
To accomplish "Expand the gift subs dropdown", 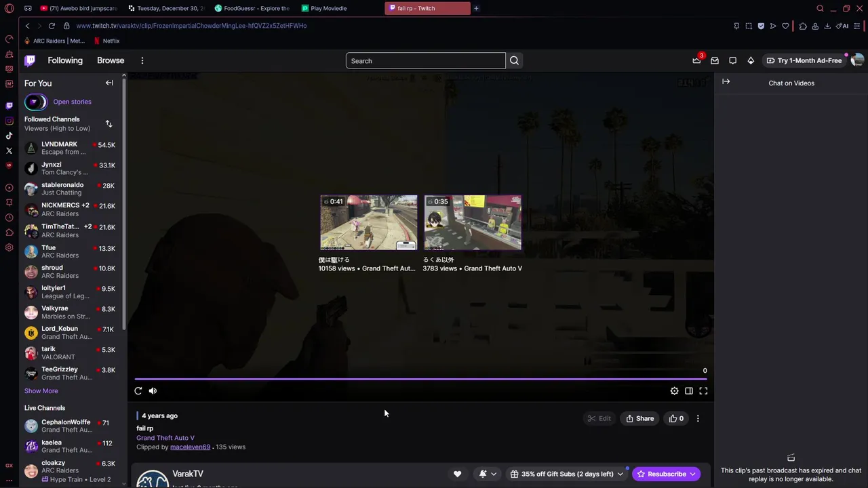I will pyautogui.click(x=620, y=474).
